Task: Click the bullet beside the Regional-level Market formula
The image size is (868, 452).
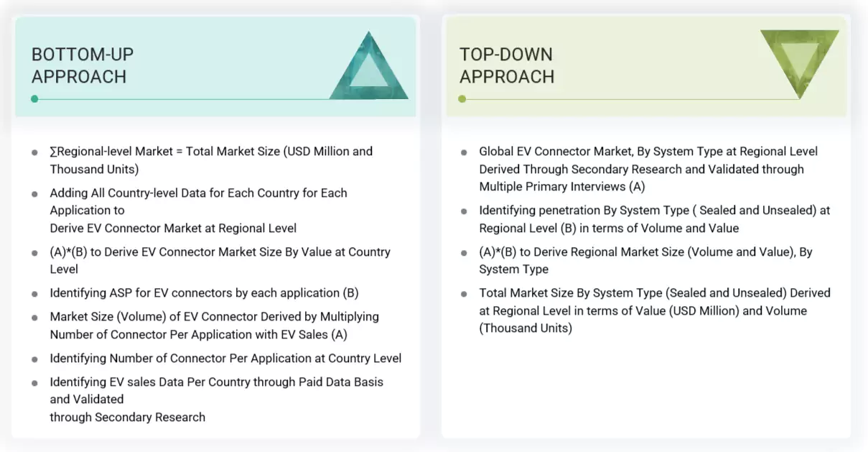Action: pyautogui.click(x=36, y=152)
